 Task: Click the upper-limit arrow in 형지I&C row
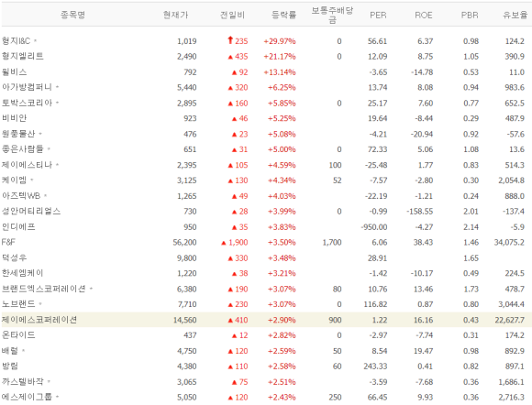(230, 40)
